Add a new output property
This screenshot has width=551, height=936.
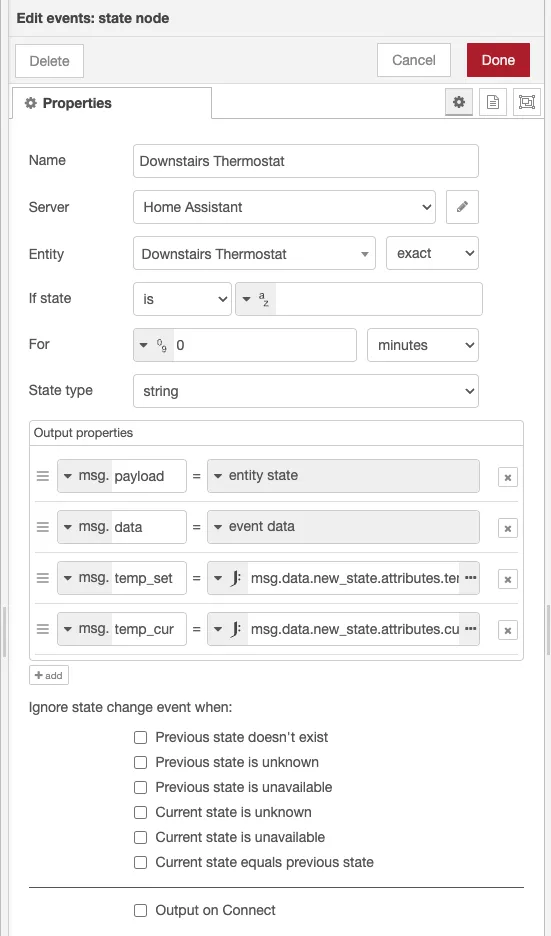pyautogui.click(x=49, y=675)
